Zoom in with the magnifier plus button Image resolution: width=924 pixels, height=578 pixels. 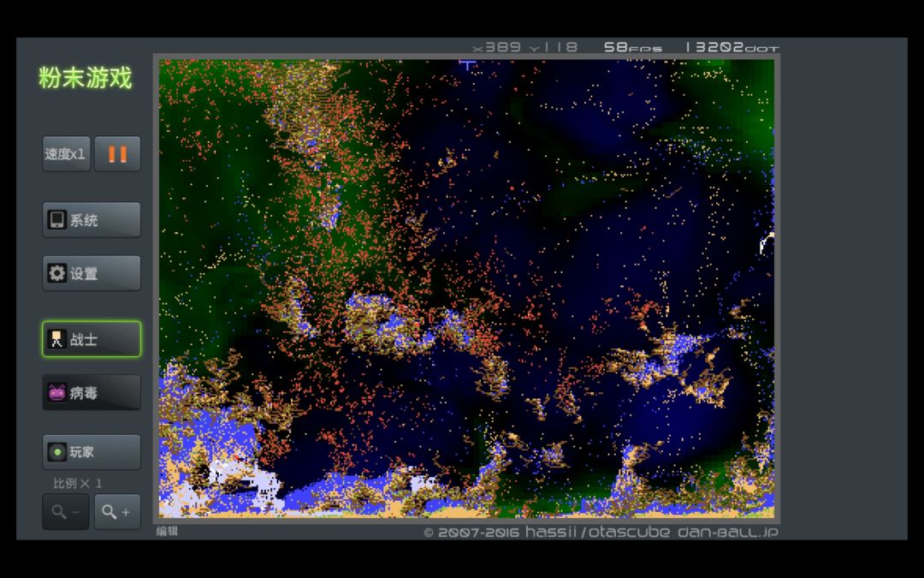pyautogui.click(x=117, y=512)
